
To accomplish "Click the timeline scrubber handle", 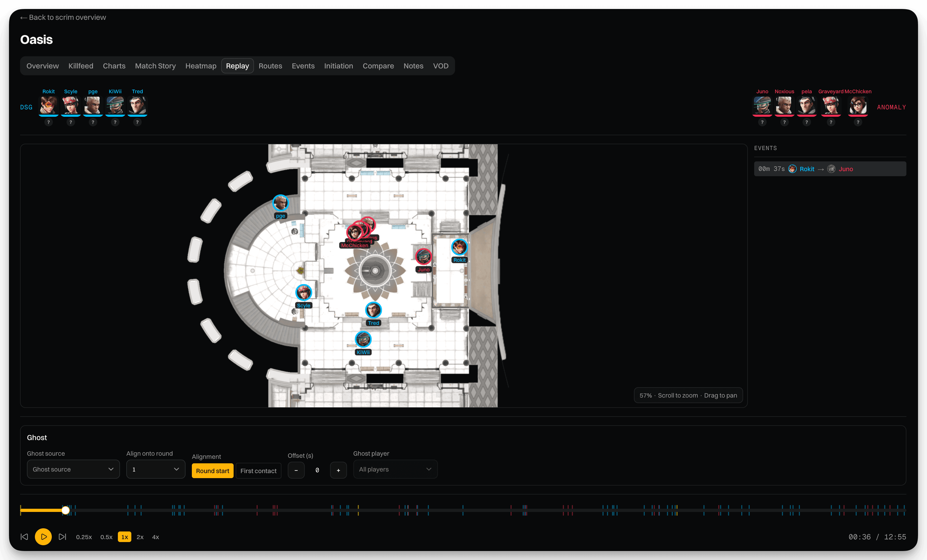I will tap(66, 510).
